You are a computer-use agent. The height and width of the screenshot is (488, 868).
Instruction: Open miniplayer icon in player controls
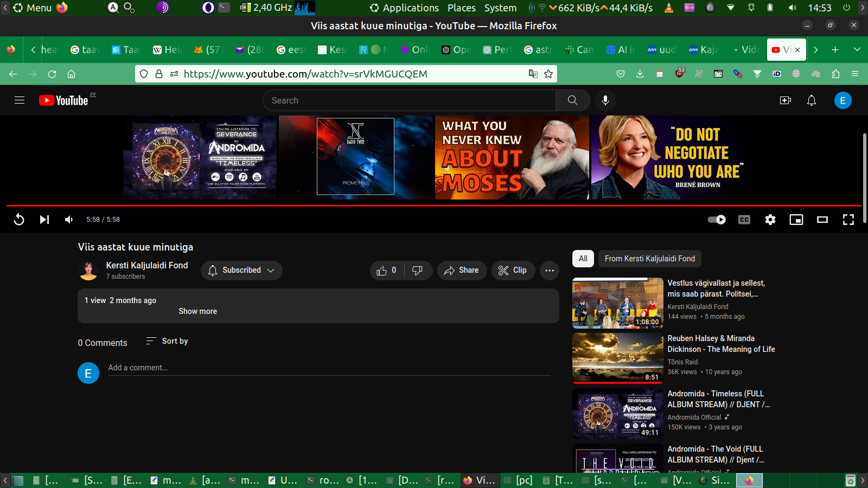point(796,220)
